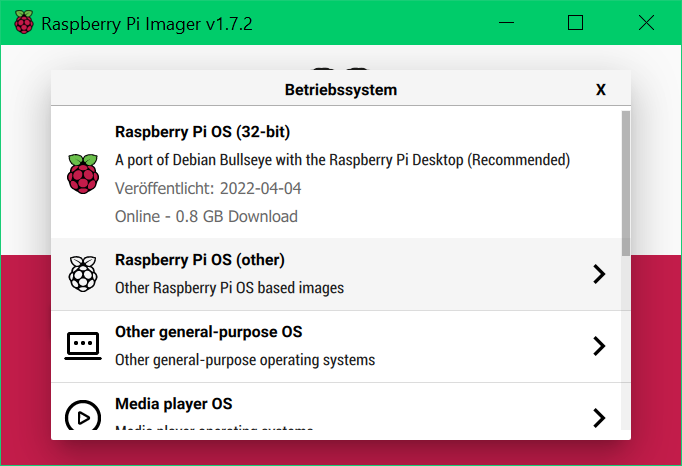Click the Raspberry Pi Imager icon in the title bar
This screenshot has height=466, width=682.
coord(23,23)
